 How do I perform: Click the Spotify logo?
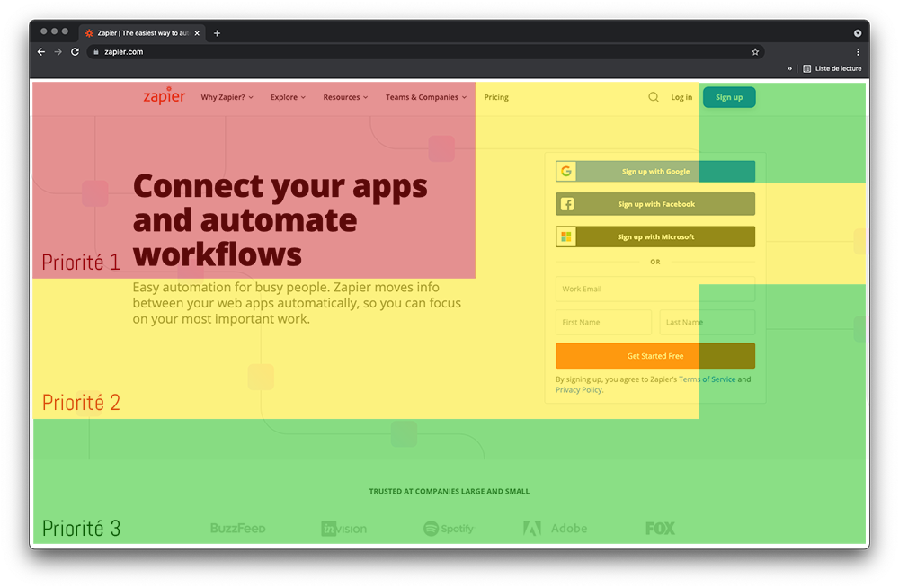[449, 529]
